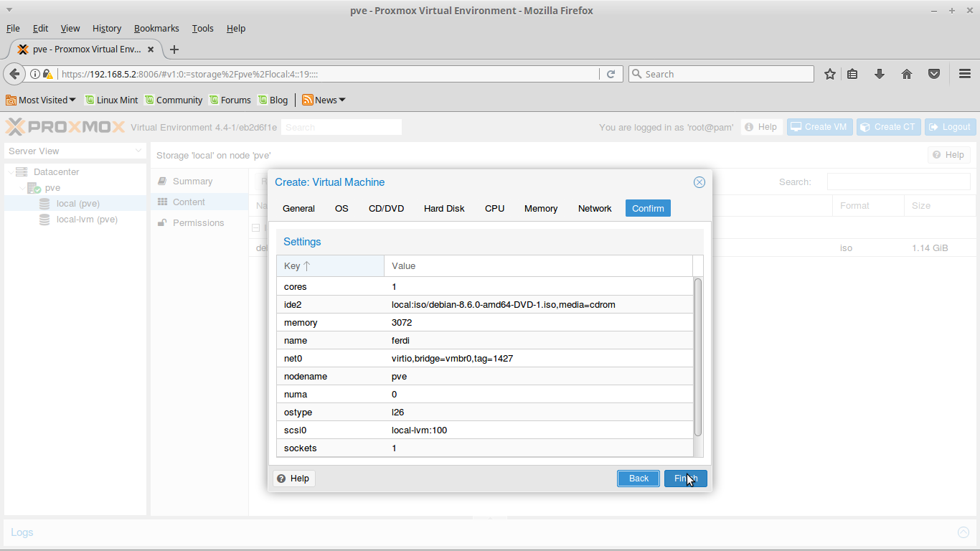This screenshot has width=980, height=551.
Task: Click the Proxmox logo
Action: [65, 126]
